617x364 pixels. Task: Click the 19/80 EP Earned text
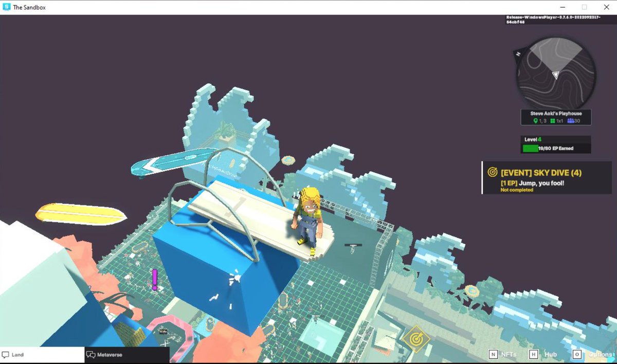pyautogui.click(x=555, y=149)
